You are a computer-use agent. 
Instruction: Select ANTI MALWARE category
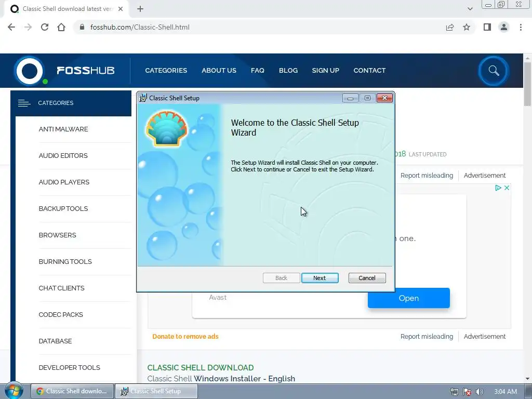pyautogui.click(x=63, y=129)
